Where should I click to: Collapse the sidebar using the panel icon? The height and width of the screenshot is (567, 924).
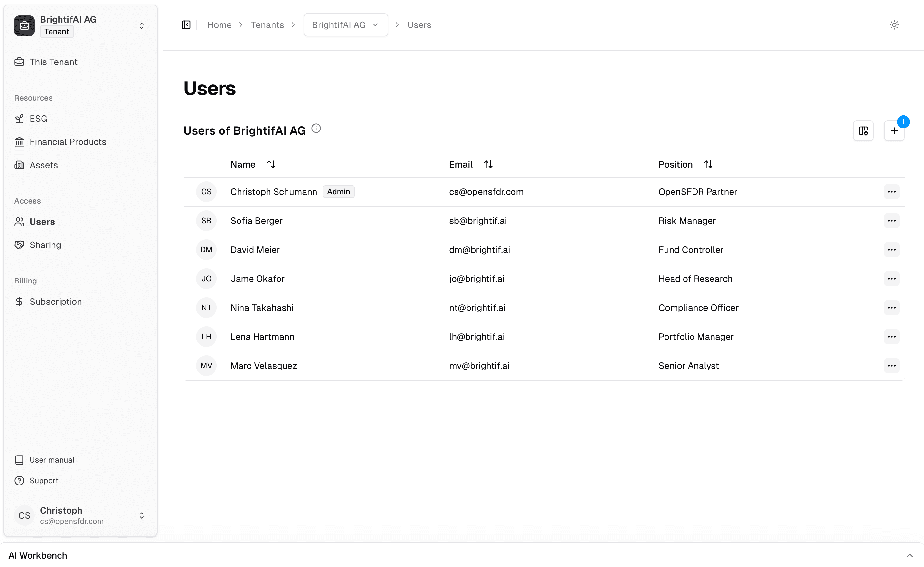186,24
